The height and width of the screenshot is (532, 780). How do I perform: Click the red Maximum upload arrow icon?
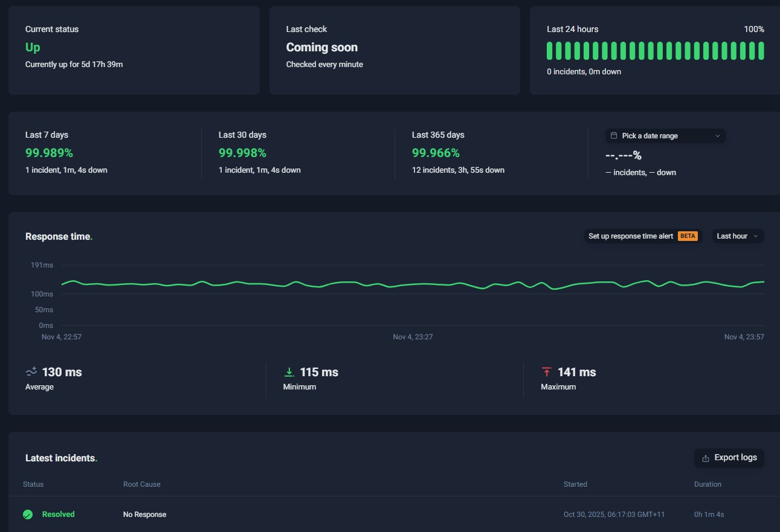point(547,372)
